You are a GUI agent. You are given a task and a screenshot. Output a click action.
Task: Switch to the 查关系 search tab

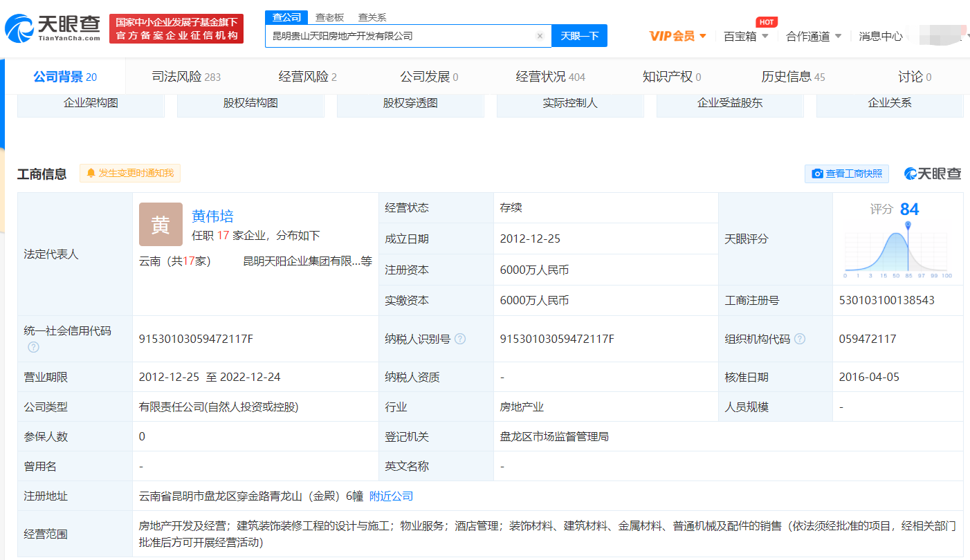[372, 17]
